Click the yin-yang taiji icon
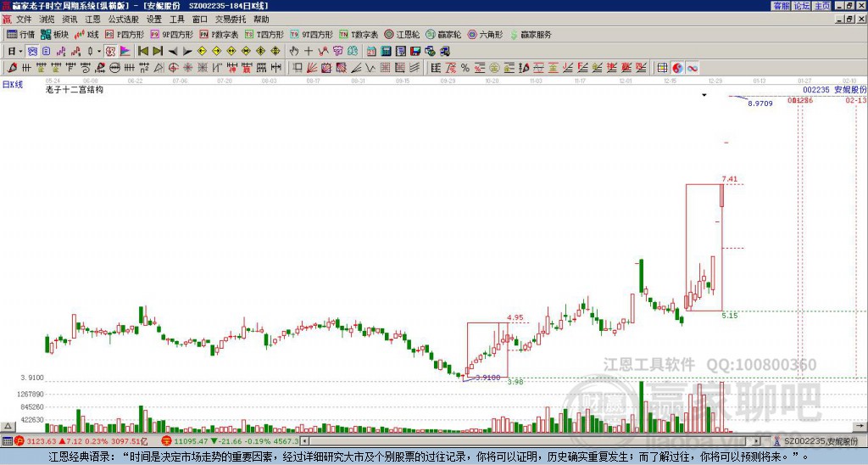 tap(678, 68)
